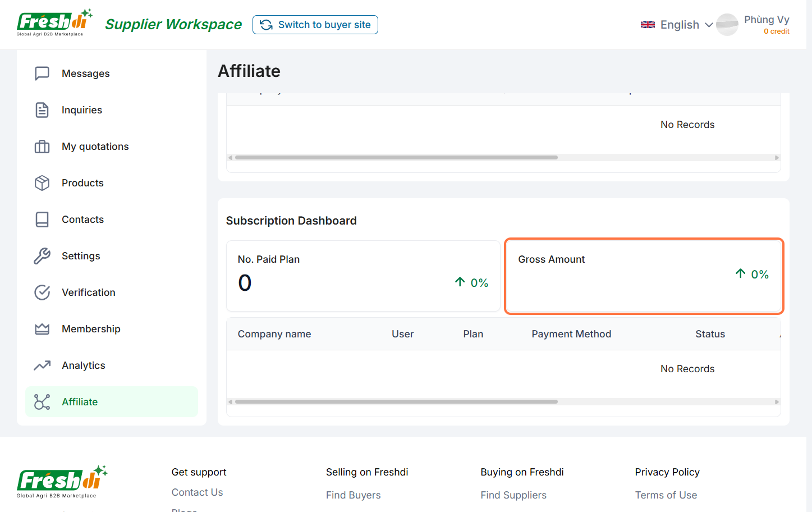This screenshot has width=812, height=512.
Task: Select Affiliate in the sidebar
Action: [80, 402]
